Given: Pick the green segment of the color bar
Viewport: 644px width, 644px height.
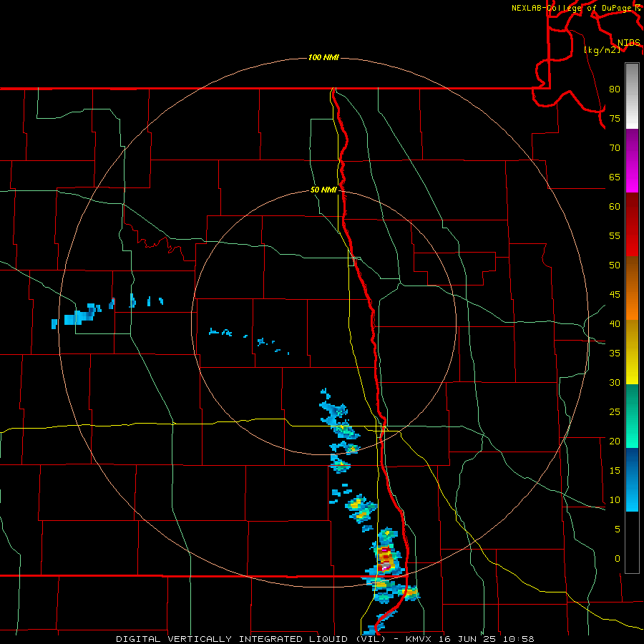Looking at the screenshot, I should tap(632, 416).
